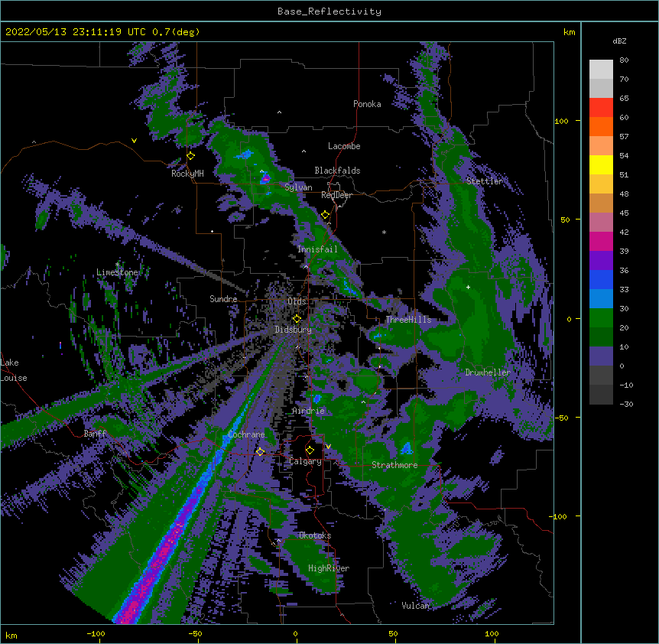Click the yellow V marker northwest of RockyMH
Viewport: 659px width, 644px height.
click(134, 141)
